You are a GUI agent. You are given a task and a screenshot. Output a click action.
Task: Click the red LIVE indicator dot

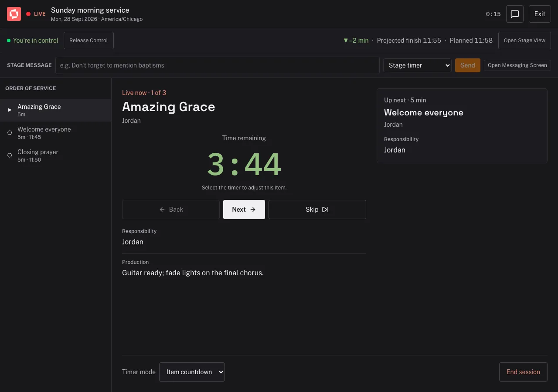point(28,14)
